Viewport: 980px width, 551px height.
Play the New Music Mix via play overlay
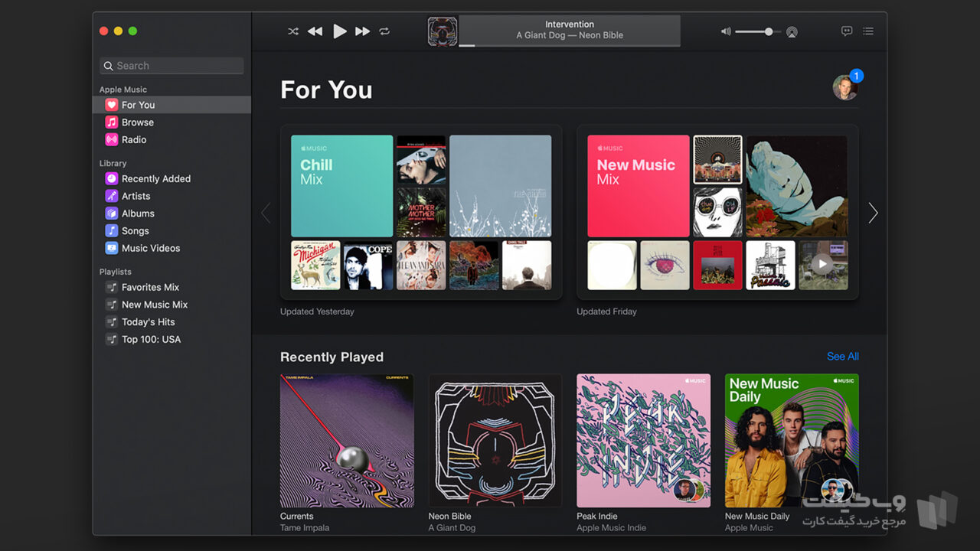tap(822, 265)
